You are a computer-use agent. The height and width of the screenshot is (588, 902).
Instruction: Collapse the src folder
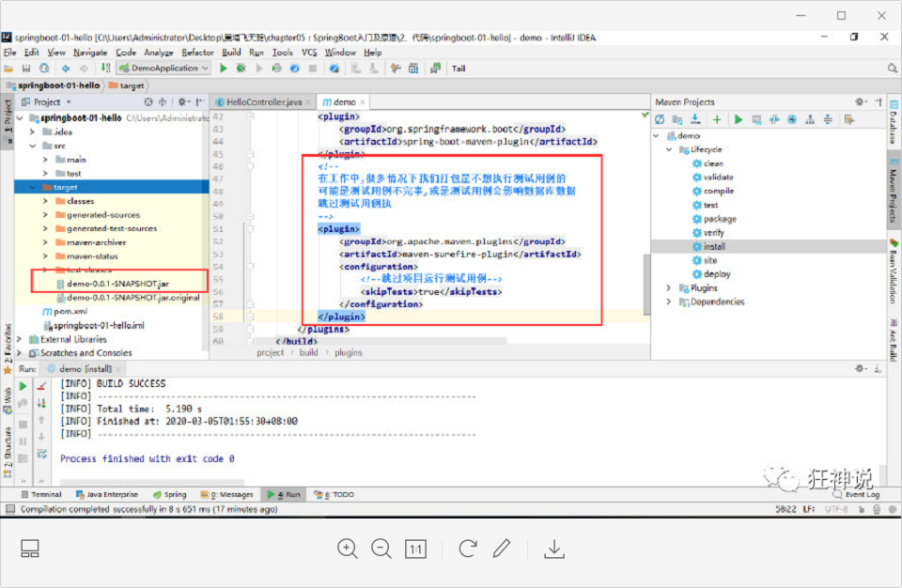[x=32, y=146]
